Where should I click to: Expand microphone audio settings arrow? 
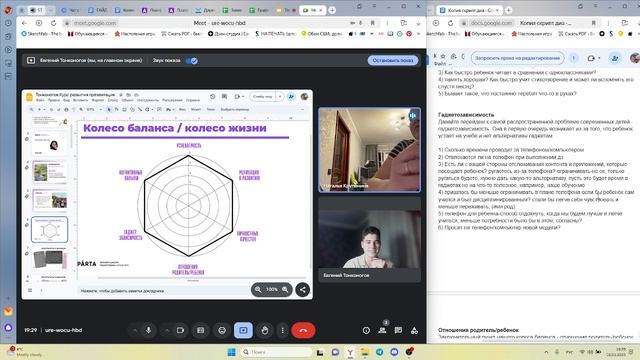(x=135, y=330)
